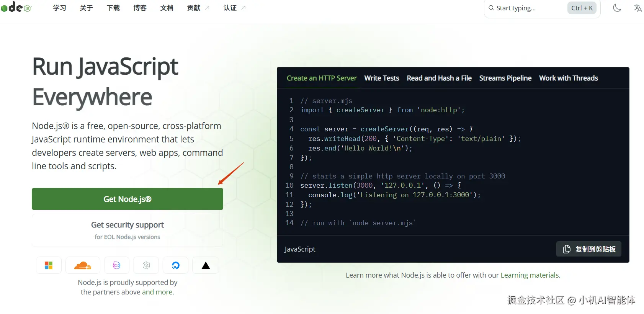This screenshot has width=644, height=314.
Task: Open the grey hexagon partner logo
Action: pos(146,265)
